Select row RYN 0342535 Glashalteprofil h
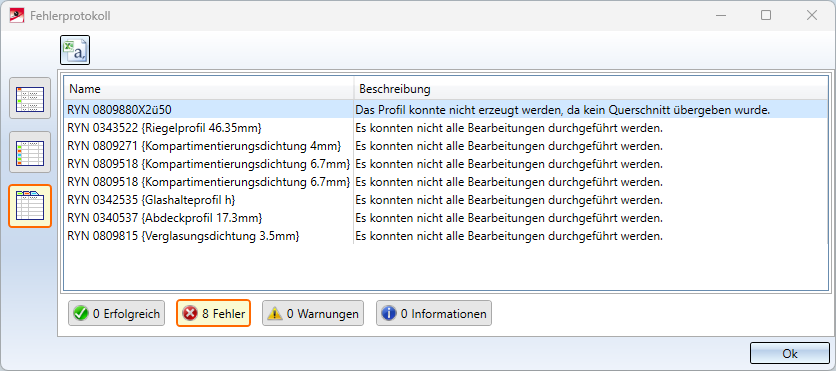Screen dimensions: 836x371 446,200
